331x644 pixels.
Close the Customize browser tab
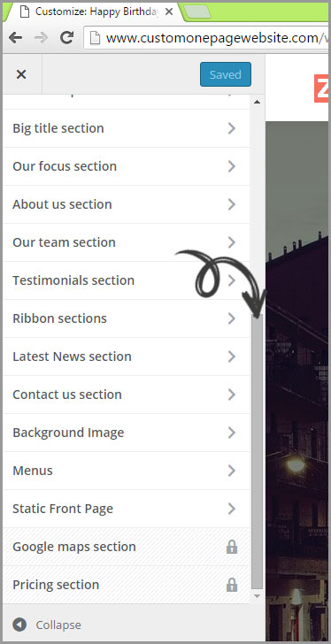tap(169, 11)
